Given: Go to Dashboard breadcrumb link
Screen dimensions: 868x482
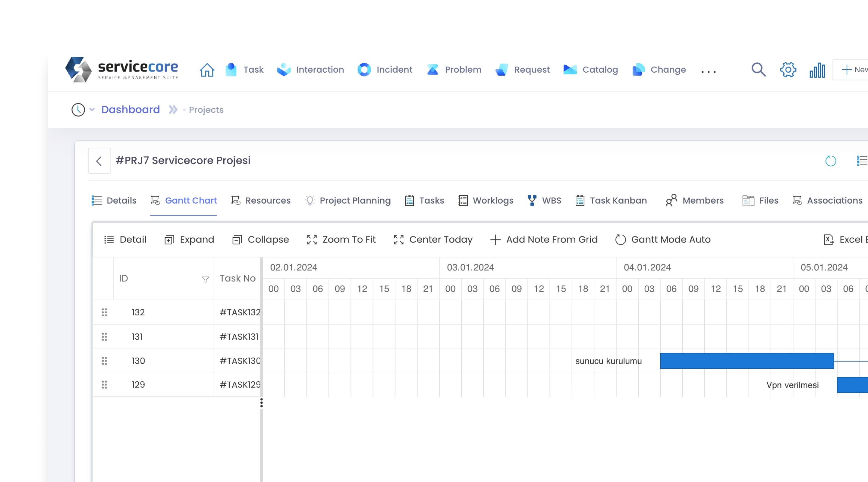Looking at the screenshot, I should pyautogui.click(x=131, y=109).
